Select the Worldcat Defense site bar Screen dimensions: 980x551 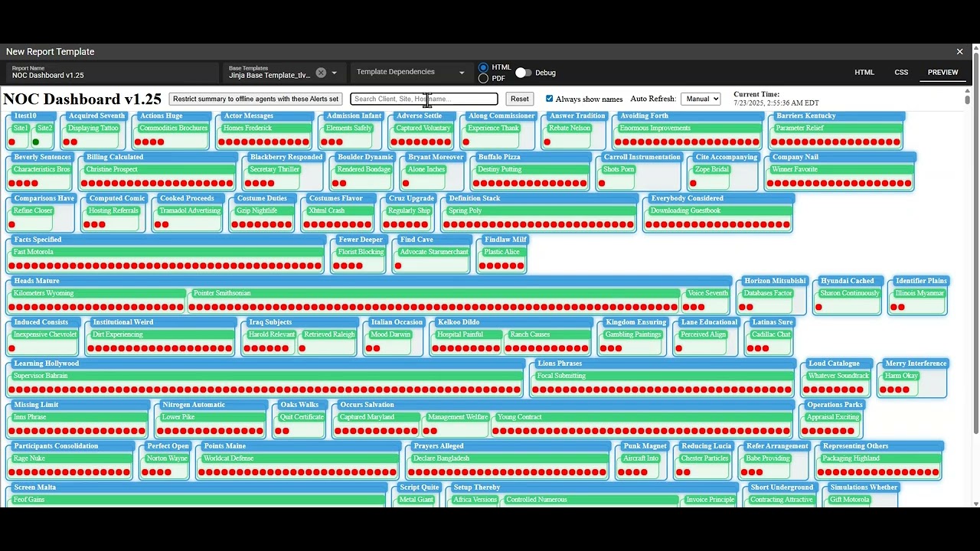299,459
